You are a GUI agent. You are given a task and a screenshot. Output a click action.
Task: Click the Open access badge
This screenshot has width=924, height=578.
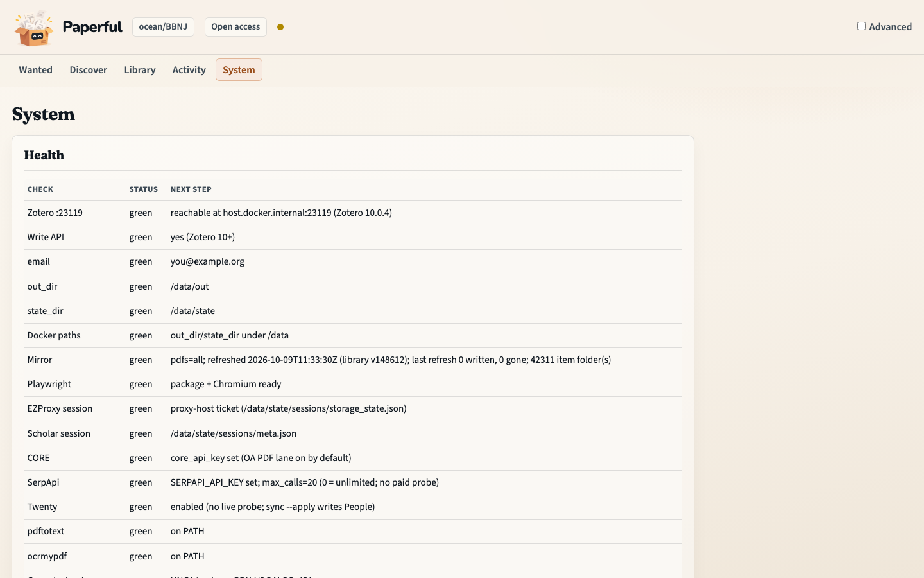tap(235, 27)
